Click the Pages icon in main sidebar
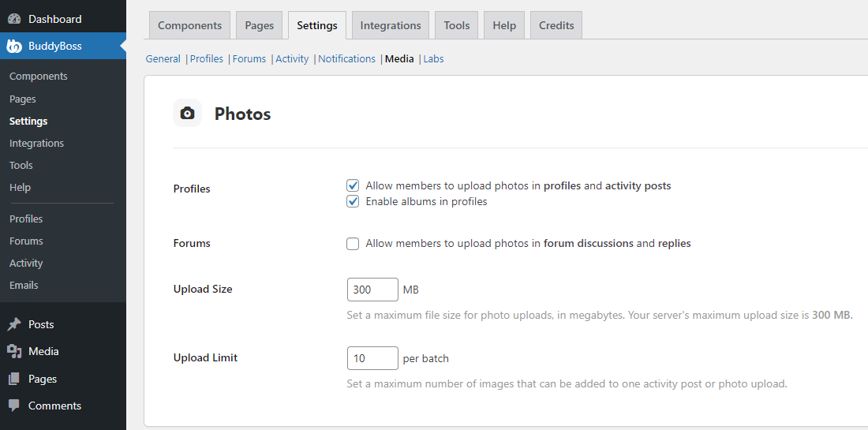 (x=14, y=379)
